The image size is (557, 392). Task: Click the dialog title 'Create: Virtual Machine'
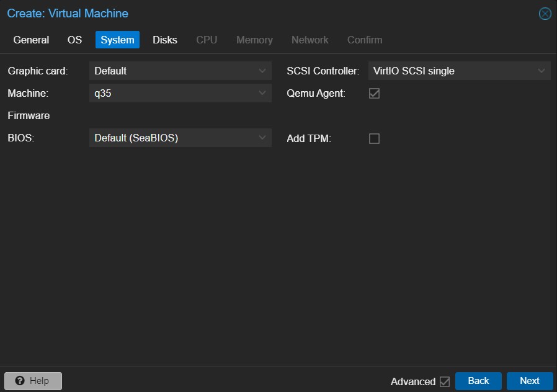pyautogui.click(x=68, y=13)
